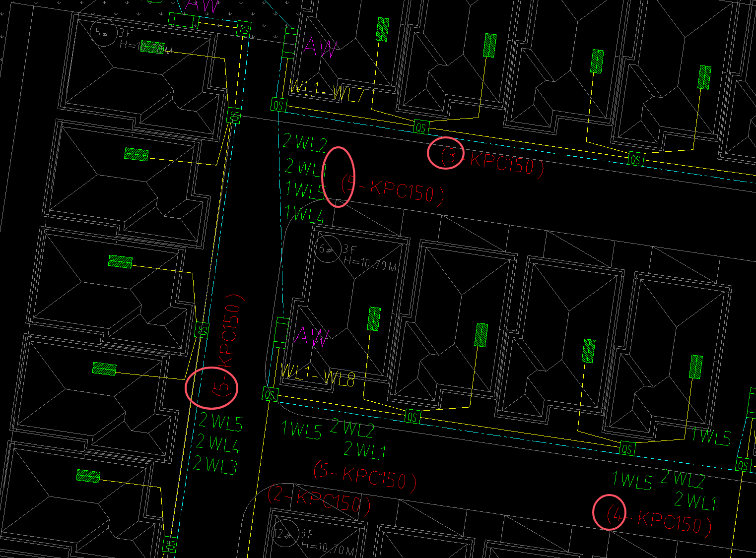This screenshot has width=756, height=558.
Task: Select the QS box above (3-KPC150) label
Action: [x=420, y=127]
